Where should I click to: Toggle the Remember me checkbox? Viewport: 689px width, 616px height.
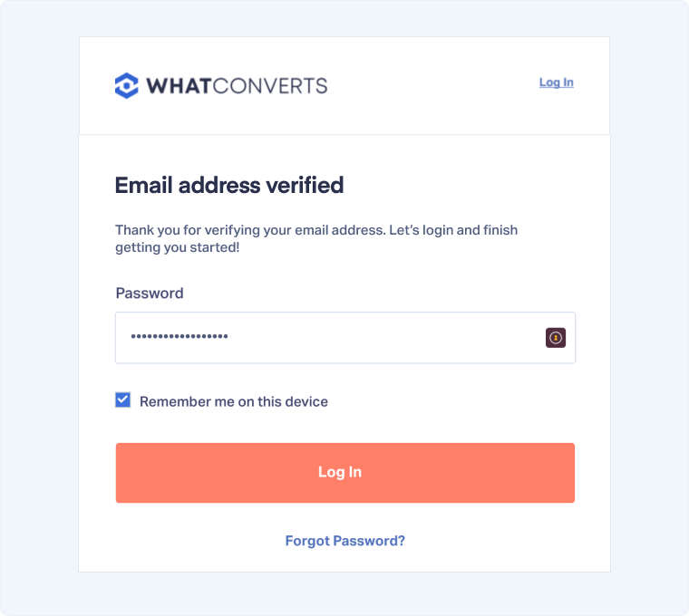pos(123,400)
